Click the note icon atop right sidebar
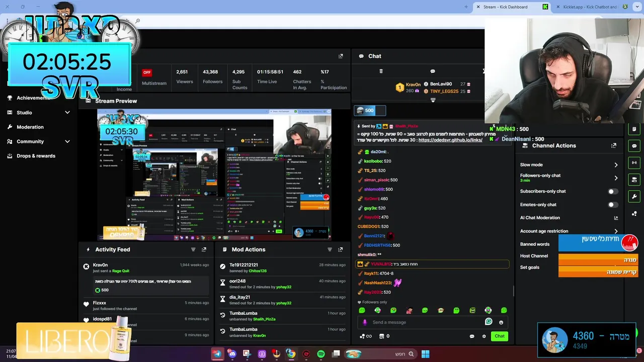 634,129
